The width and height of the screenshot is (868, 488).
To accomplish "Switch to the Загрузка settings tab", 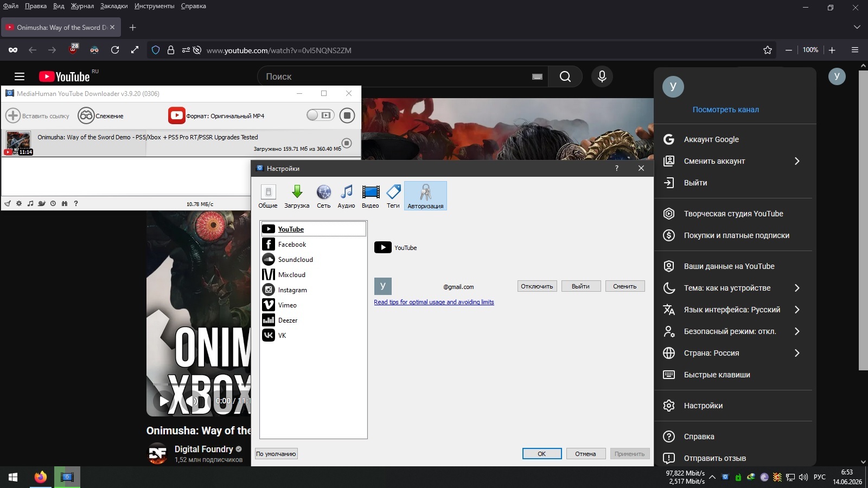I will point(297,196).
